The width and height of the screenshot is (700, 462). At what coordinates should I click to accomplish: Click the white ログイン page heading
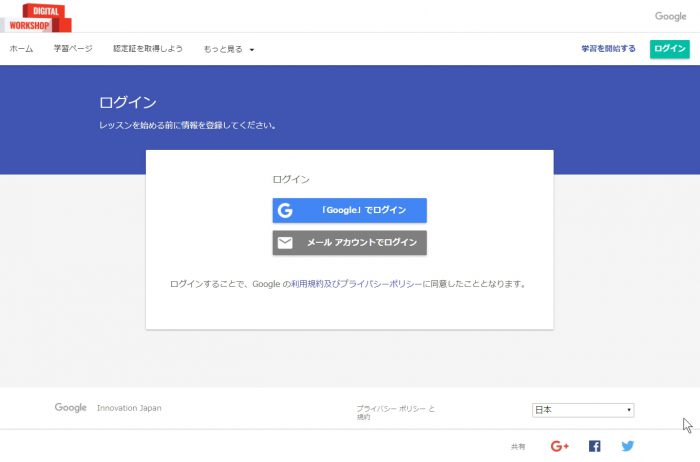coord(128,102)
